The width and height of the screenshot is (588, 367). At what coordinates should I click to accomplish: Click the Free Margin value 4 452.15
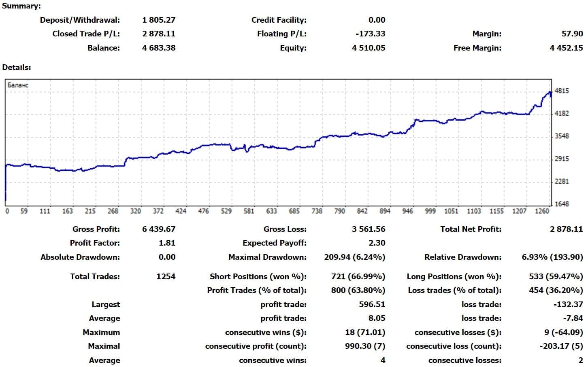[566, 48]
